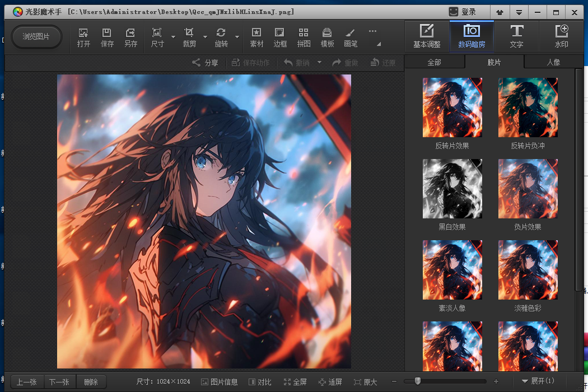Viewport: 588px width, 392px height.
Task: Click the 打开 (Open) file icon
Action: click(x=83, y=37)
